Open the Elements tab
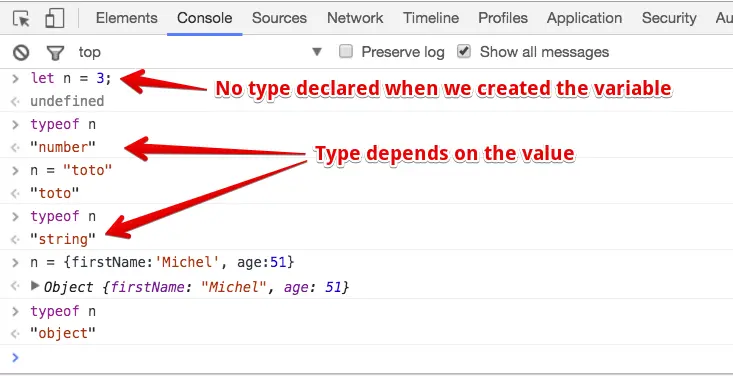 coord(127,18)
